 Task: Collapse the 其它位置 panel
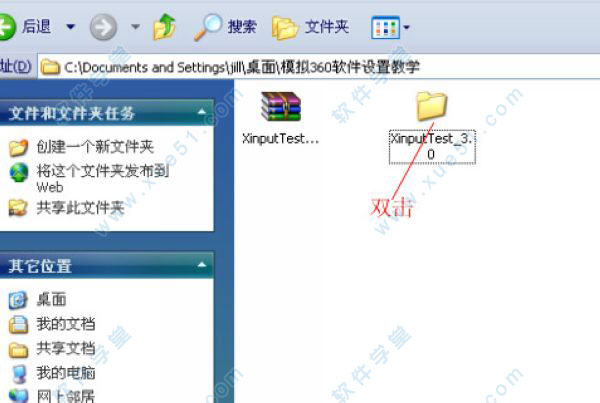click(x=202, y=265)
